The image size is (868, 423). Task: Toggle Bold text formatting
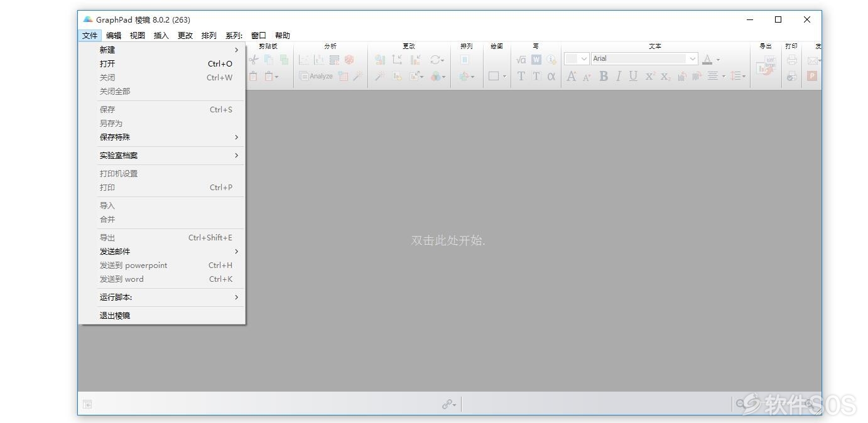point(604,76)
